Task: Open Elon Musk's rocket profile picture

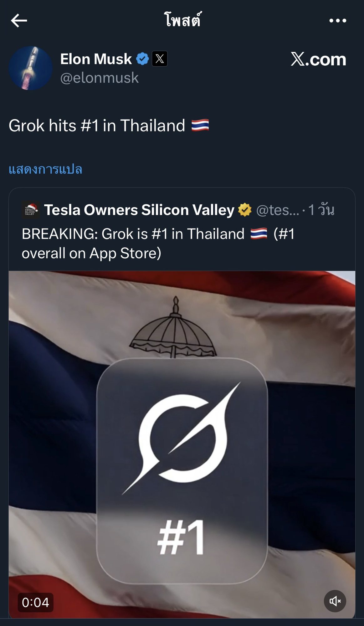Action: pyautogui.click(x=30, y=68)
